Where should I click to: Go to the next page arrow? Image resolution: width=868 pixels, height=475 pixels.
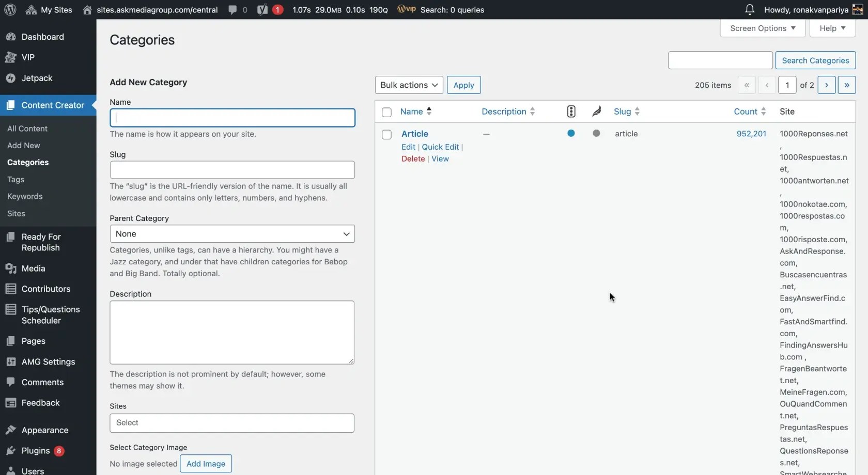click(827, 85)
